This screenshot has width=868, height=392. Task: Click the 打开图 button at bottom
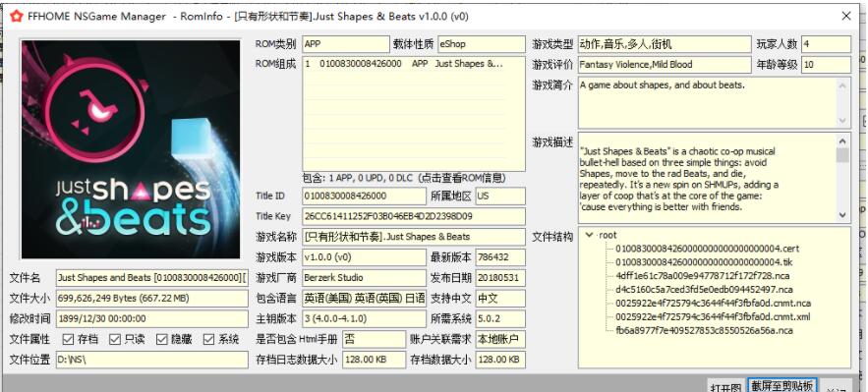click(725, 386)
